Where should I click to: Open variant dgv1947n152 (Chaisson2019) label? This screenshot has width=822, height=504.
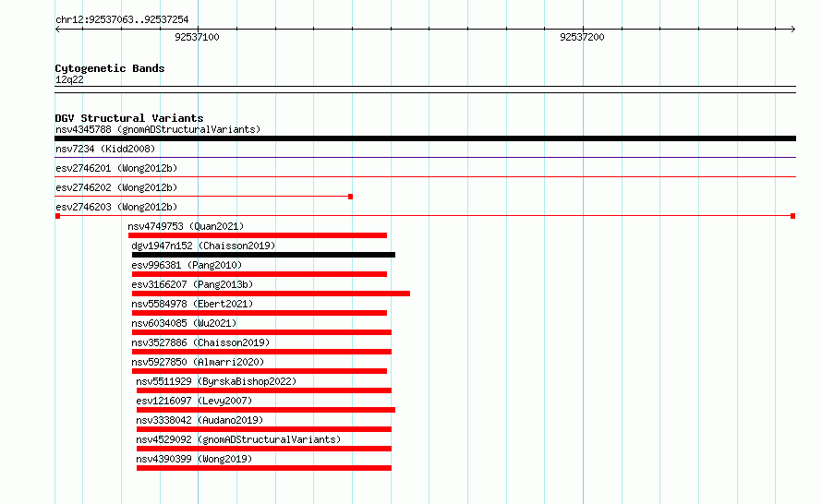[x=203, y=246]
